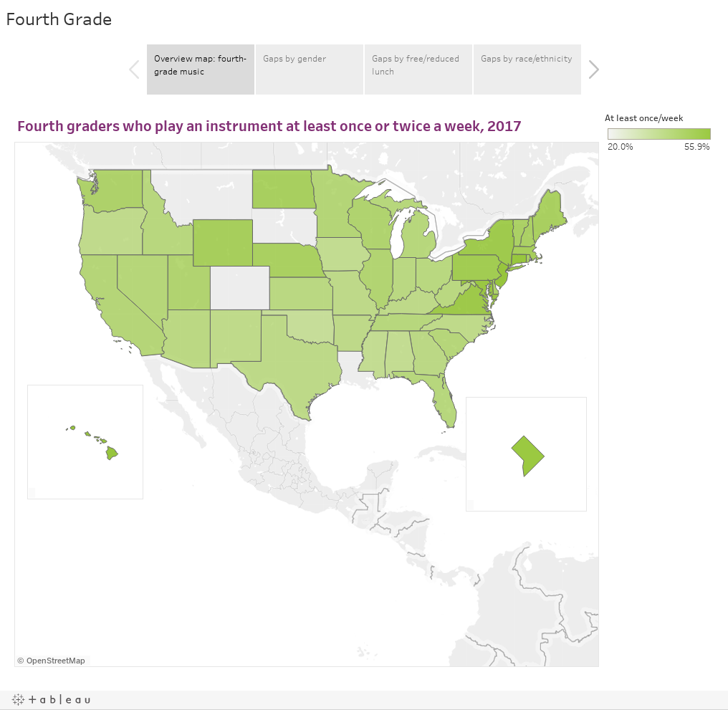Screen dimensions: 728x710
Task: Select the District of Columbia diamond shape
Action: pos(527,455)
